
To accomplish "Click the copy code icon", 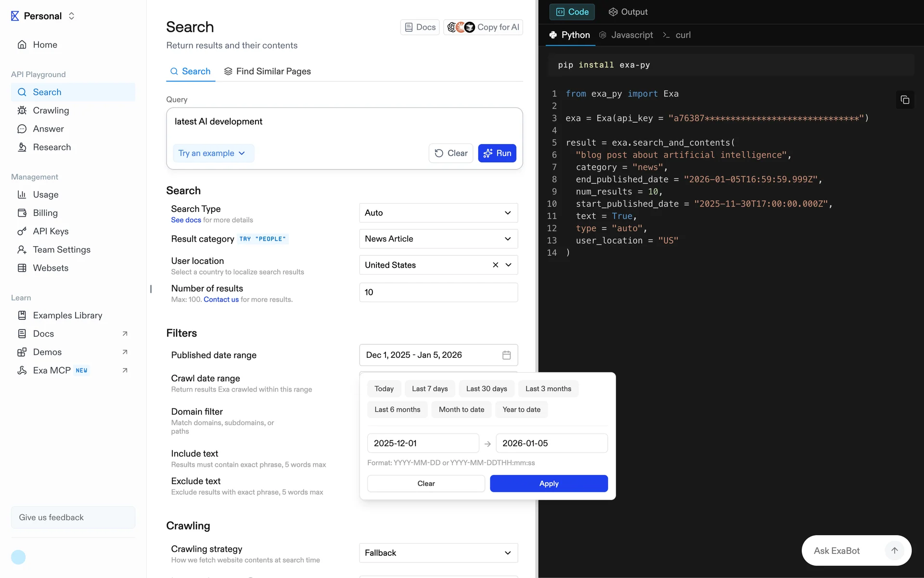I will coord(905,100).
